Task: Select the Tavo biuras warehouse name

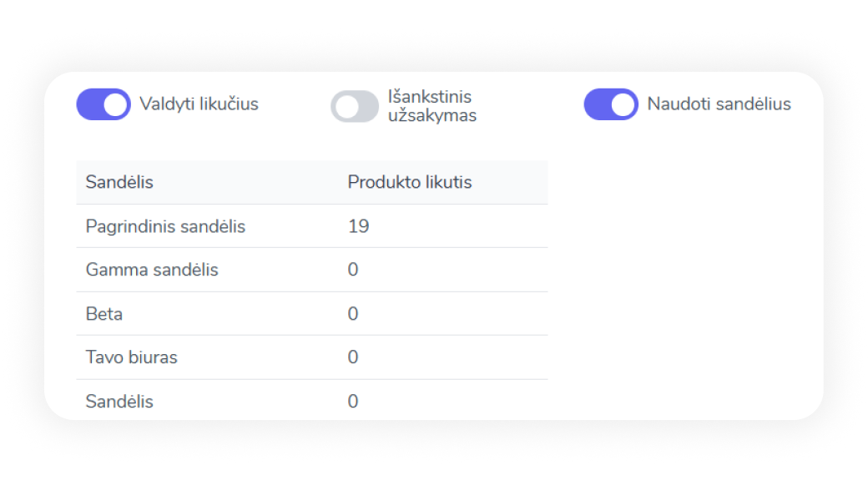Action: tap(131, 357)
